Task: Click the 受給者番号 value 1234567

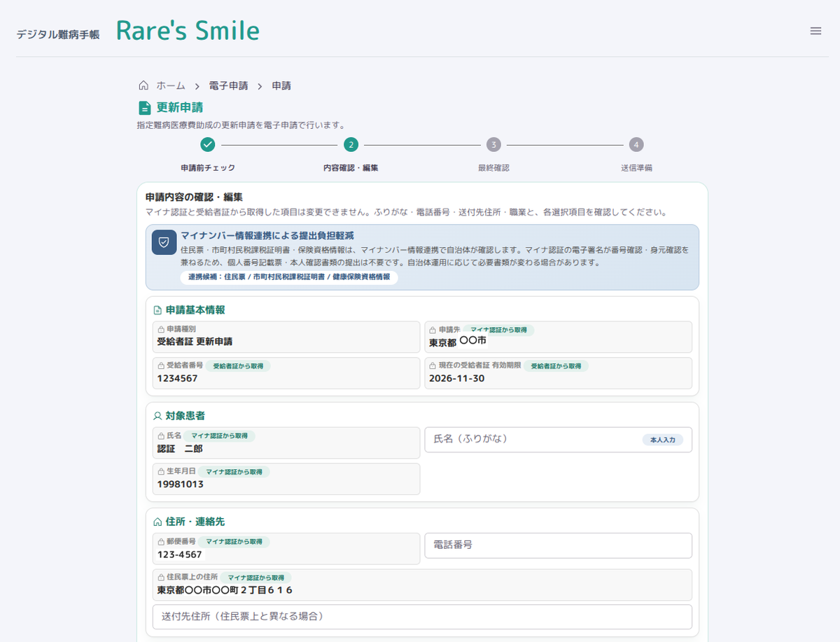Action: click(x=177, y=378)
